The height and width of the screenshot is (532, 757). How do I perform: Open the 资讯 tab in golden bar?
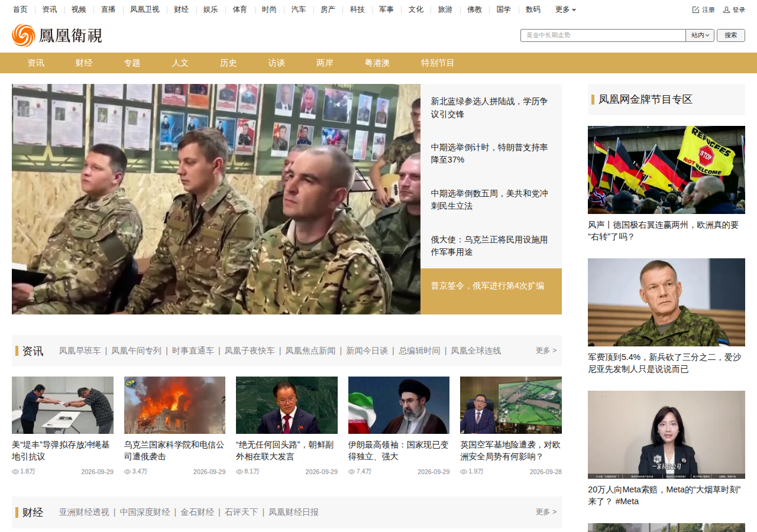(x=35, y=63)
